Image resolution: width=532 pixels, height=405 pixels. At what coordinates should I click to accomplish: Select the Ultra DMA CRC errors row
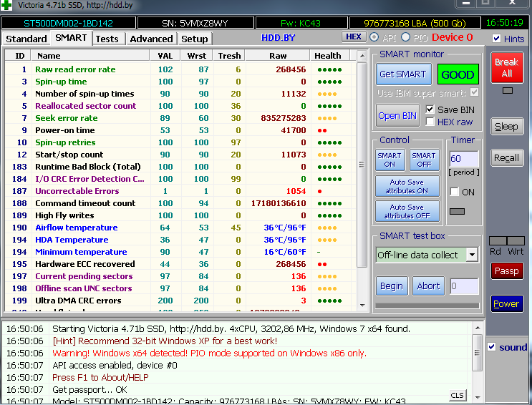point(180,301)
